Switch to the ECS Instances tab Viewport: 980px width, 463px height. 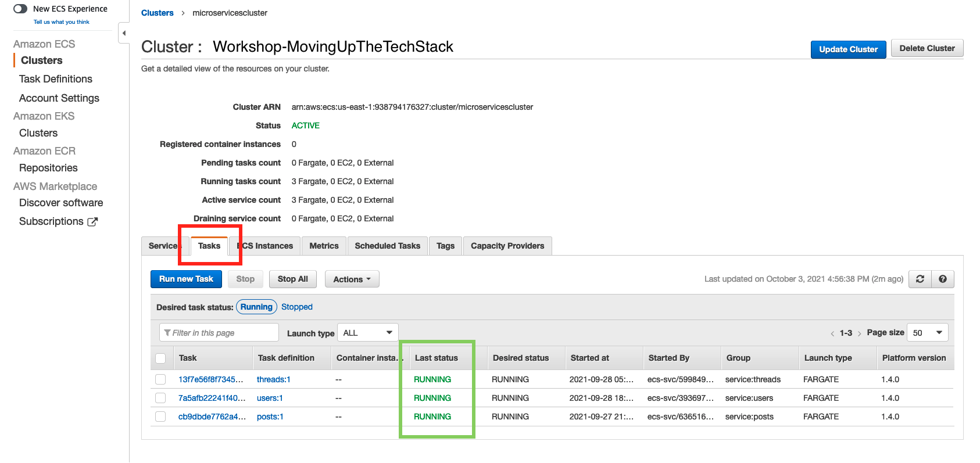pyautogui.click(x=264, y=246)
